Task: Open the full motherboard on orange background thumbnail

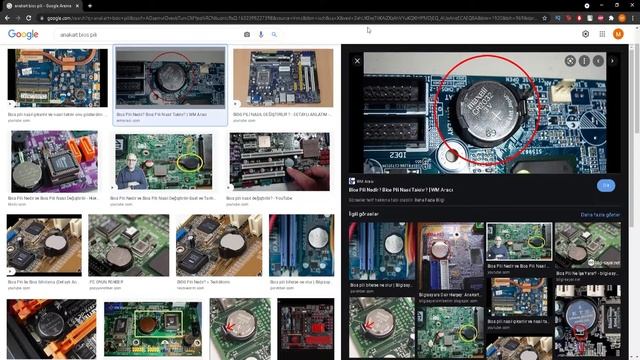Action: 283,78
